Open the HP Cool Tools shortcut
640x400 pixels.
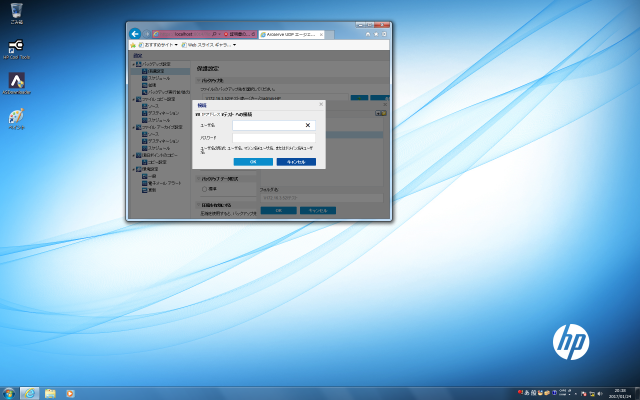16,47
